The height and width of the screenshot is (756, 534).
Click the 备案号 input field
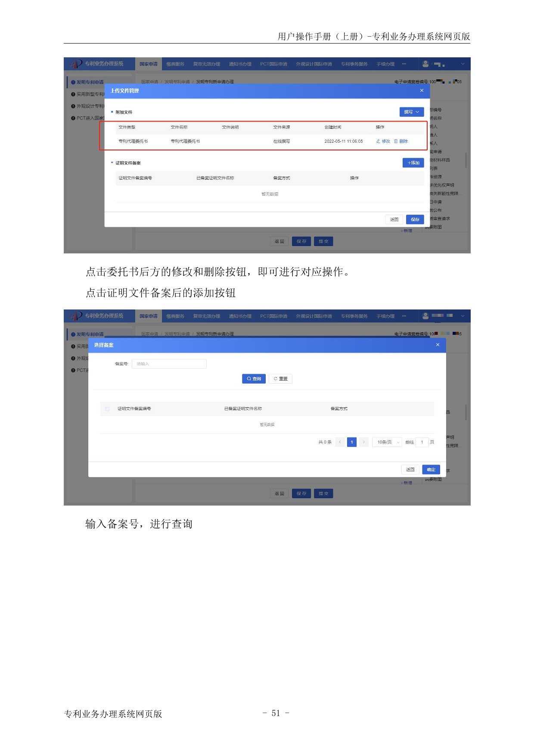(x=169, y=364)
